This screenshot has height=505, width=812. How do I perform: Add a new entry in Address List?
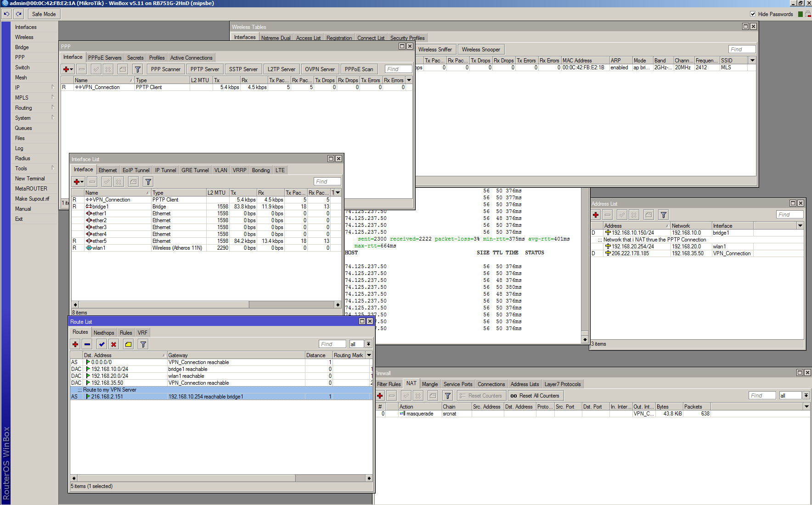[x=595, y=214]
